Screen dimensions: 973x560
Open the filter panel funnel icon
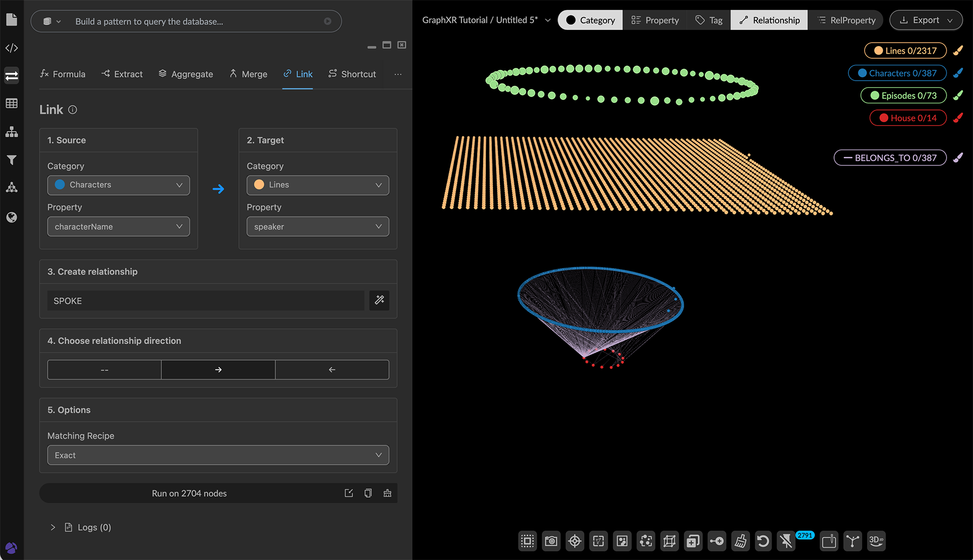pyautogui.click(x=12, y=160)
